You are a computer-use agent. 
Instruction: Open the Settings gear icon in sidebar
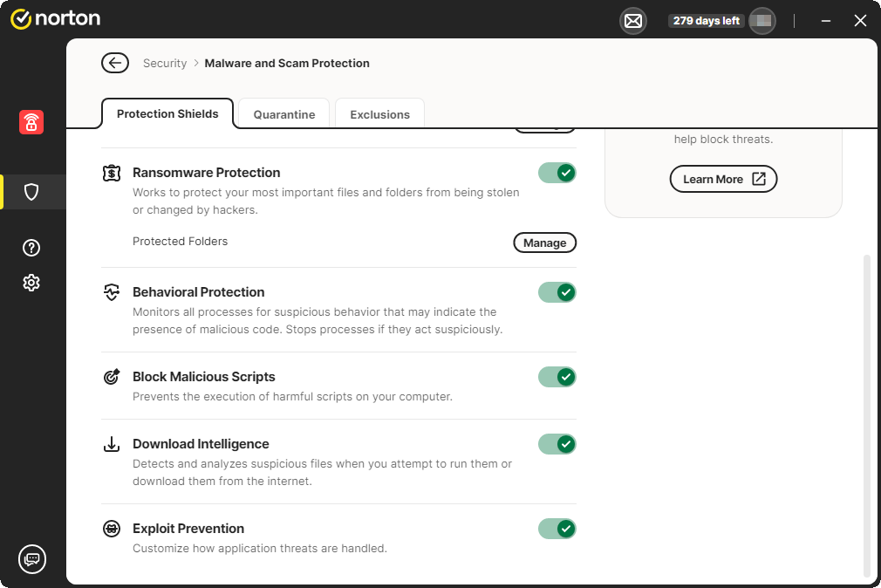[x=31, y=283]
